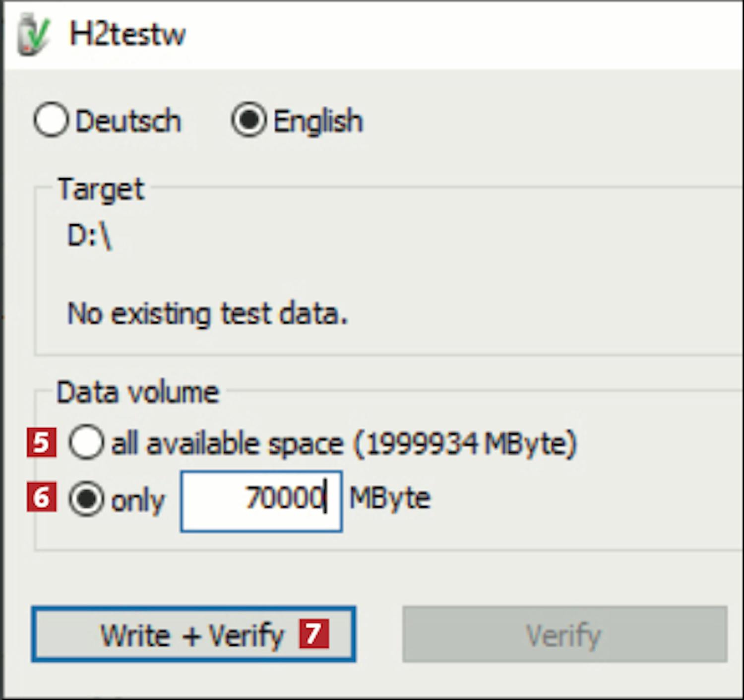The width and height of the screenshot is (744, 700).
Task: Select the English language radio button
Action: 248,120
